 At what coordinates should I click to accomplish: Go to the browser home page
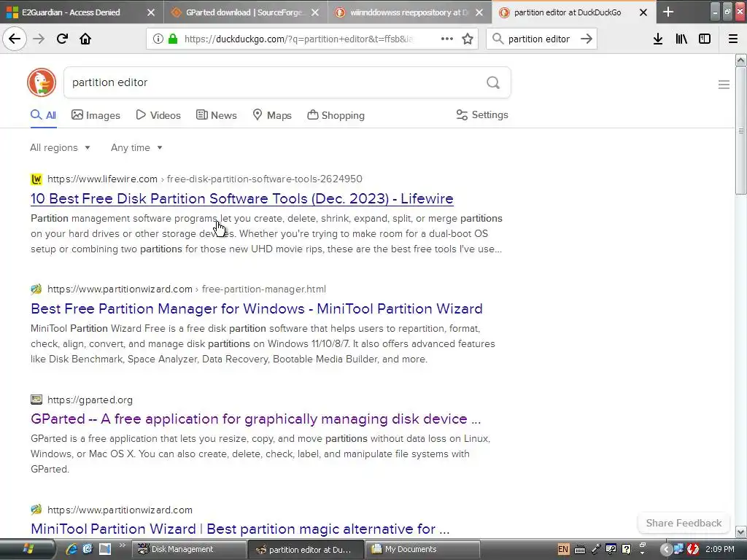point(85,39)
